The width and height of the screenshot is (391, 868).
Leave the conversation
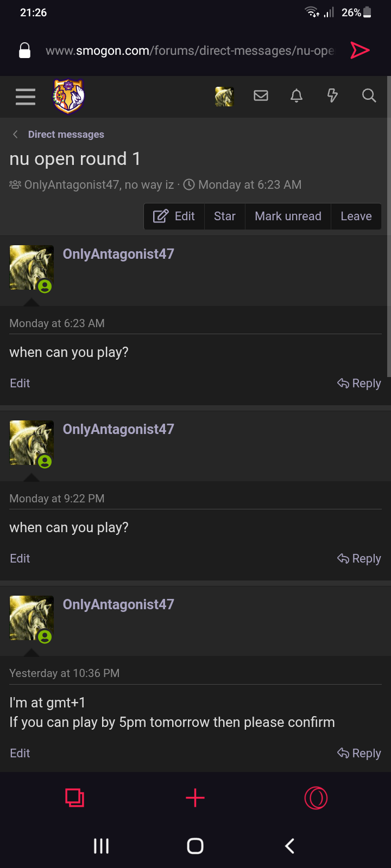(356, 216)
